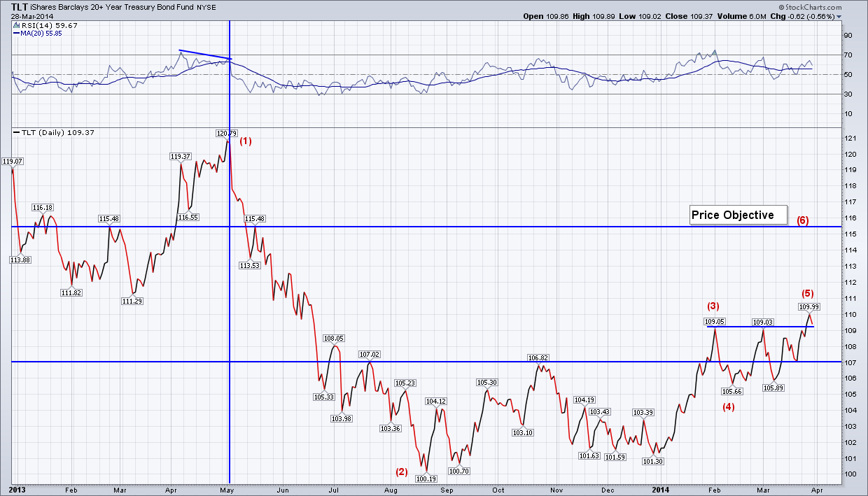Click the red (2) wave label
868x496 pixels.
402,472
